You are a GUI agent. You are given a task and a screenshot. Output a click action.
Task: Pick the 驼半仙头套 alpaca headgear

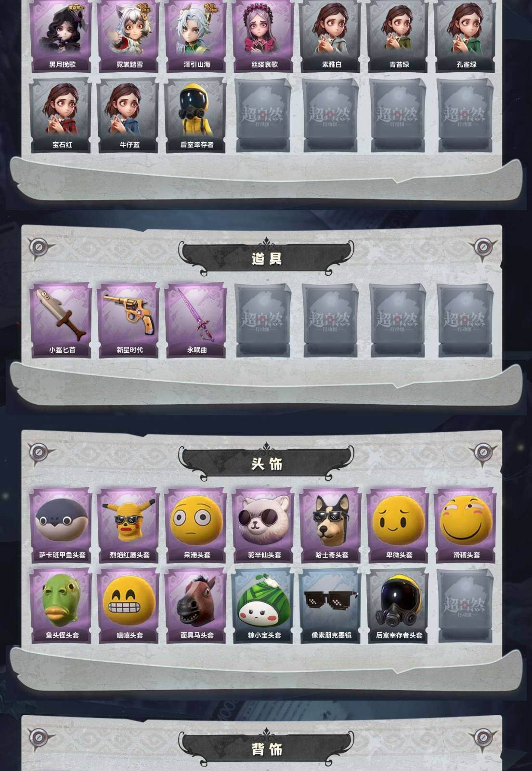click(x=263, y=525)
